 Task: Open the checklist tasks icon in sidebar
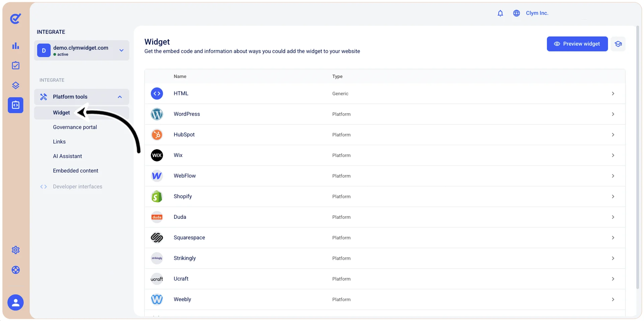[x=15, y=66]
